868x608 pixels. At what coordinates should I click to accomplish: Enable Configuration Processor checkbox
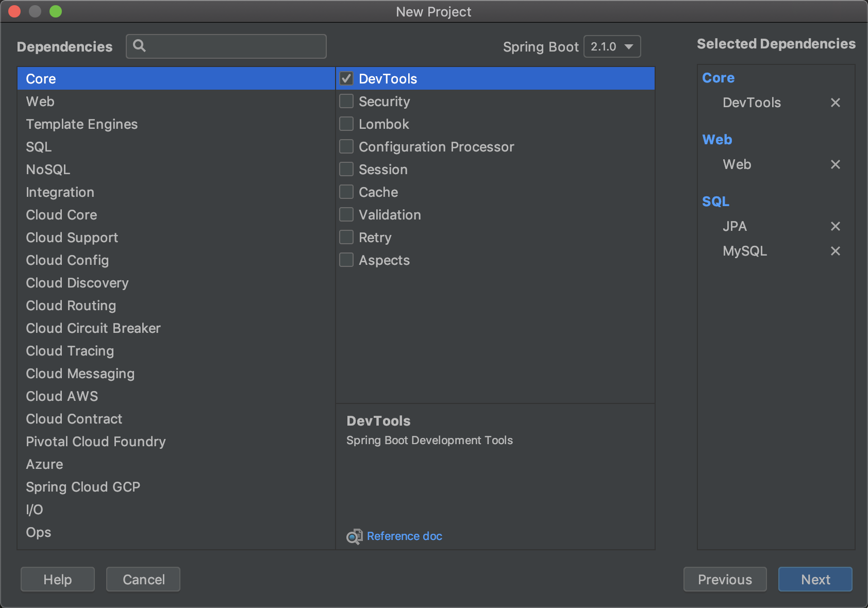click(x=346, y=146)
